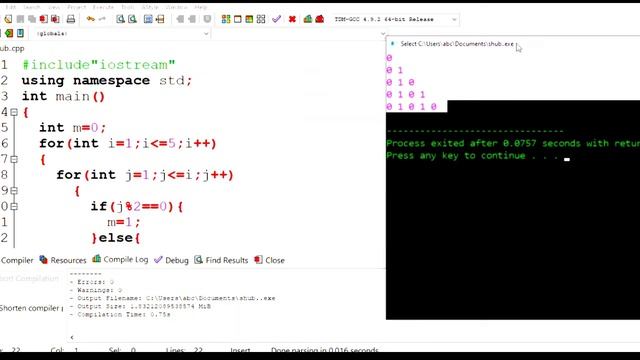
Task: Click the Profile Analysis chart icon
Action: coord(308,19)
